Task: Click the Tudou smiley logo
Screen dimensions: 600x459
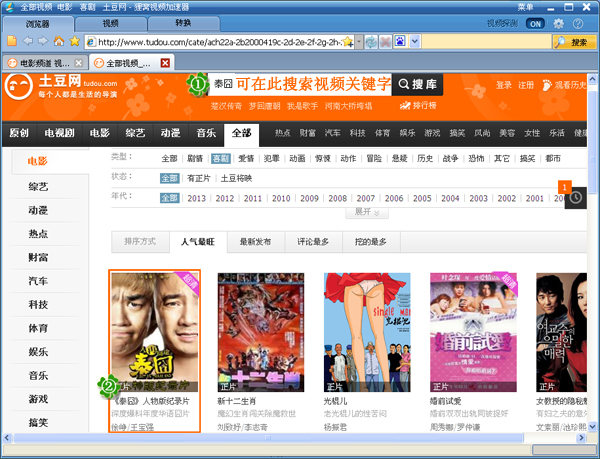Action: coord(19,87)
